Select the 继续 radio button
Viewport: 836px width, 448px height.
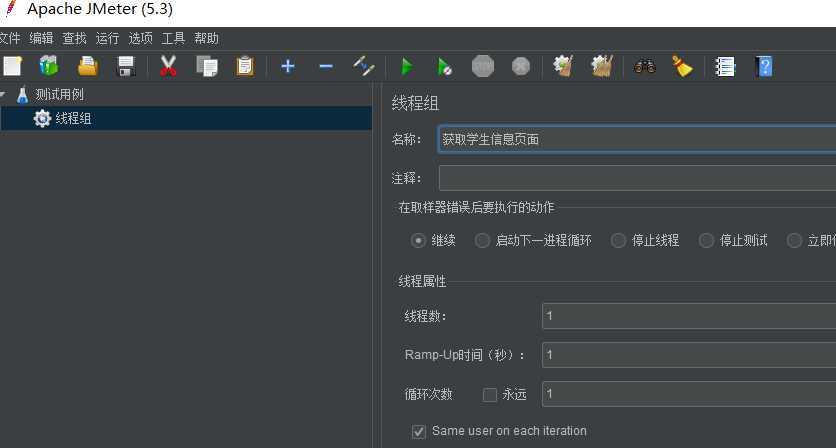(418, 241)
